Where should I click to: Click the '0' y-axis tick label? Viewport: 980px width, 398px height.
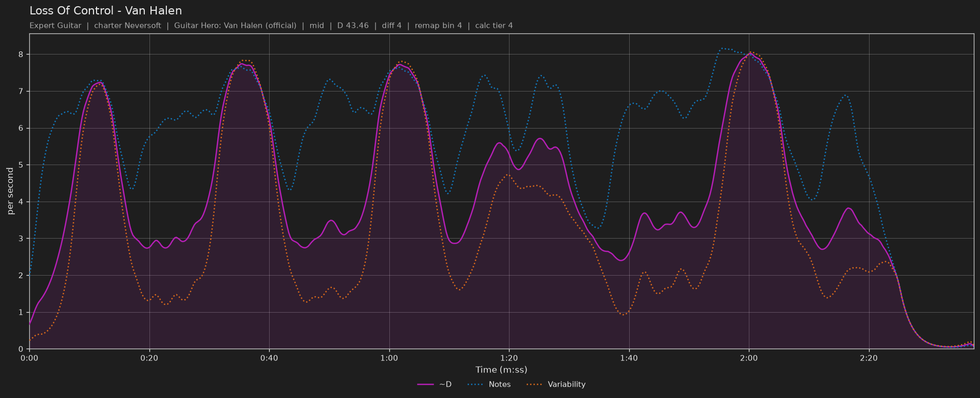(21, 349)
